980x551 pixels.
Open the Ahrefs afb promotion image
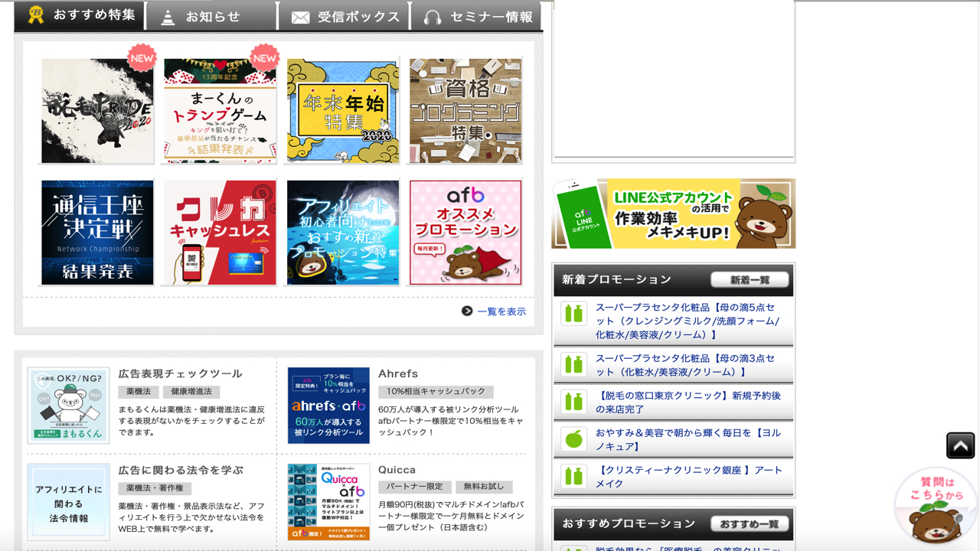click(x=328, y=406)
